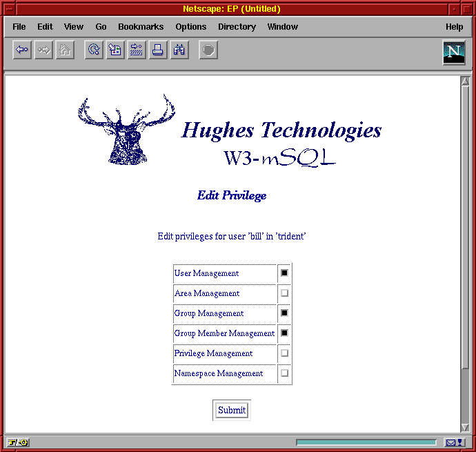
Task: Enable the Privilege Management checkbox
Action: pyautogui.click(x=284, y=353)
